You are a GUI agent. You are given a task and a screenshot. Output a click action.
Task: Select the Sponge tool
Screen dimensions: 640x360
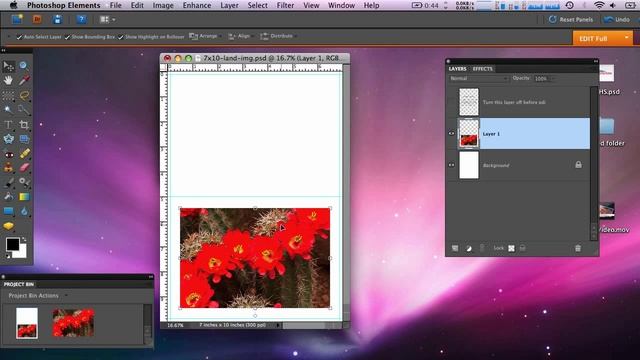[8, 226]
